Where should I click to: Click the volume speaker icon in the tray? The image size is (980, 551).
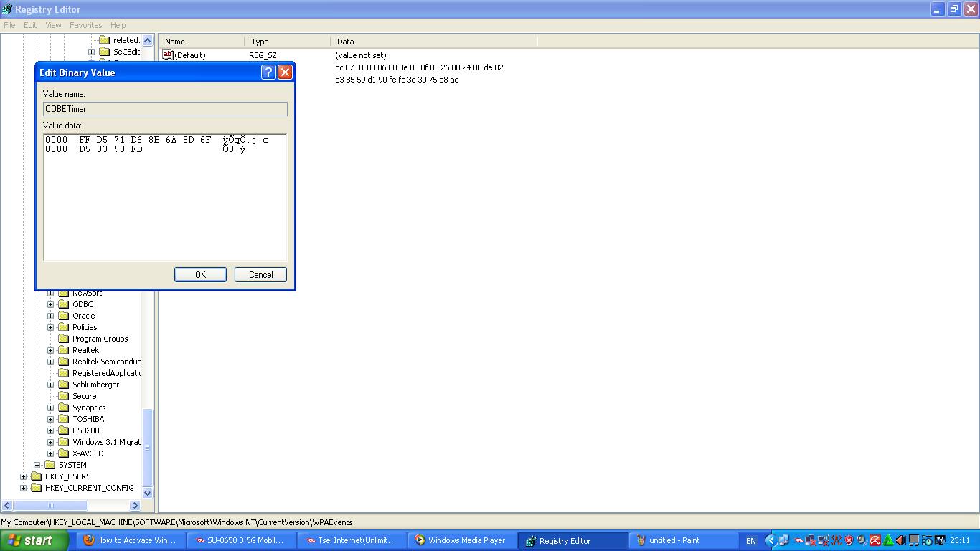tap(900, 540)
